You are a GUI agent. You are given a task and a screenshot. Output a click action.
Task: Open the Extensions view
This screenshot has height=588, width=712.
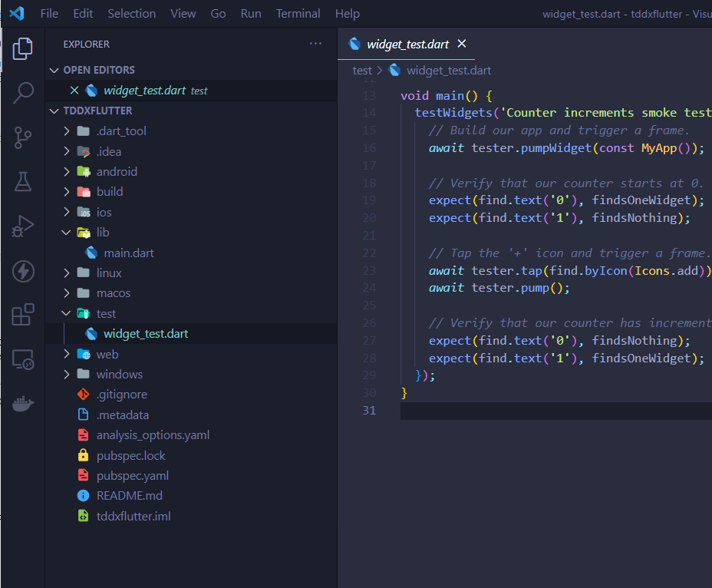[23, 315]
